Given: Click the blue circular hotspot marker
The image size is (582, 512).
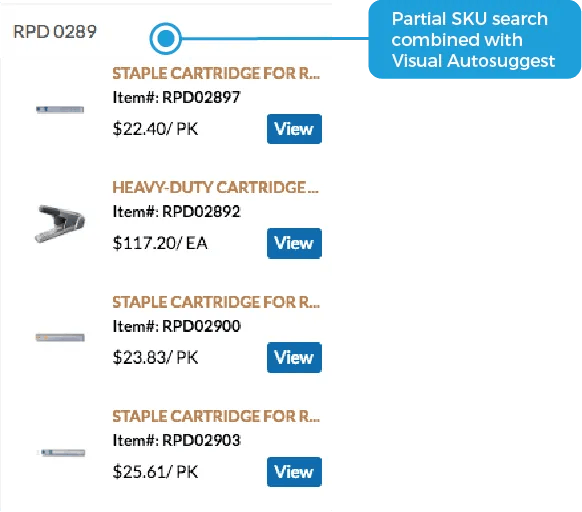Looking at the screenshot, I should coord(166,38).
